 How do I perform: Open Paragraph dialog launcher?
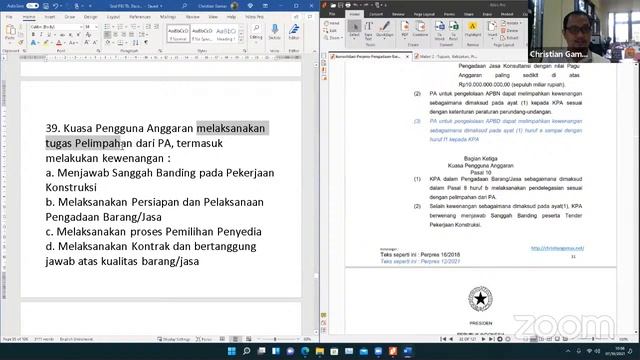pos(160,51)
